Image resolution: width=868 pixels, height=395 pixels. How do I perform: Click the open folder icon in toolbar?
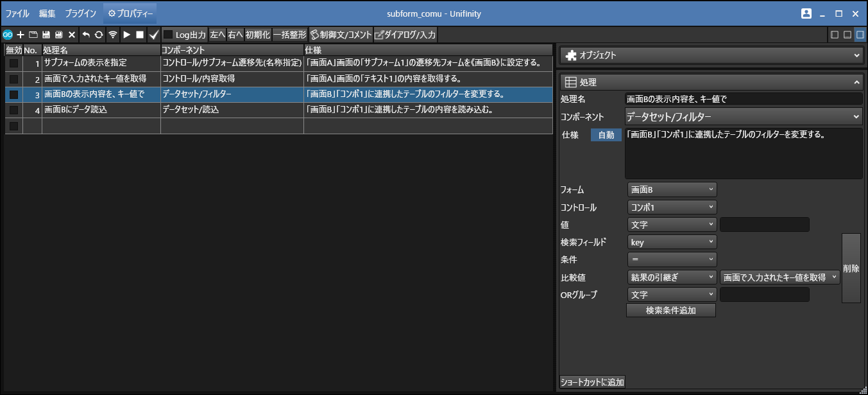pos(33,35)
